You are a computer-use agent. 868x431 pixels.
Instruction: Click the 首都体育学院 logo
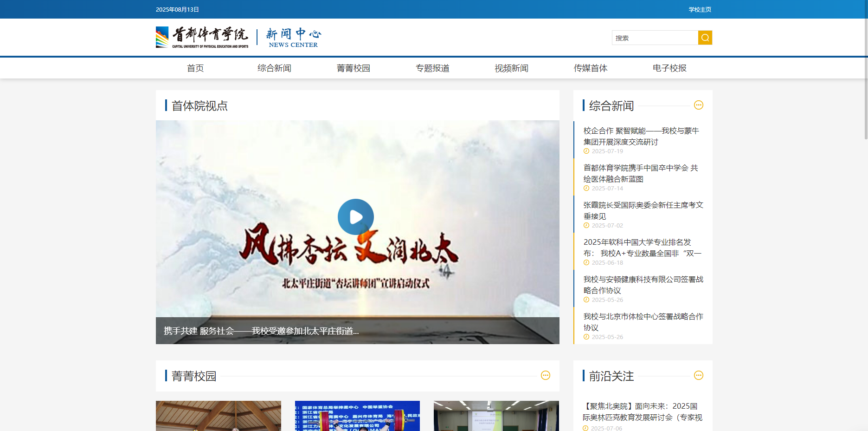[x=202, y=37]
